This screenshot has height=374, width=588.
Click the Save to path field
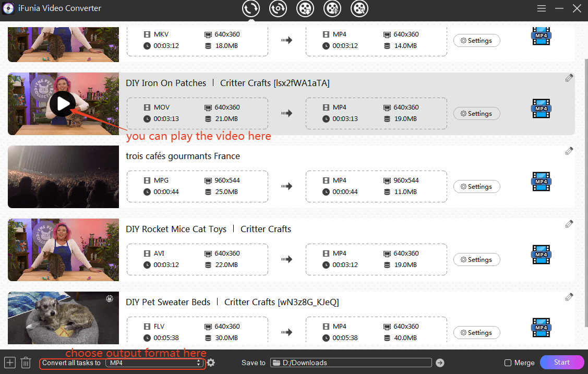351,363
